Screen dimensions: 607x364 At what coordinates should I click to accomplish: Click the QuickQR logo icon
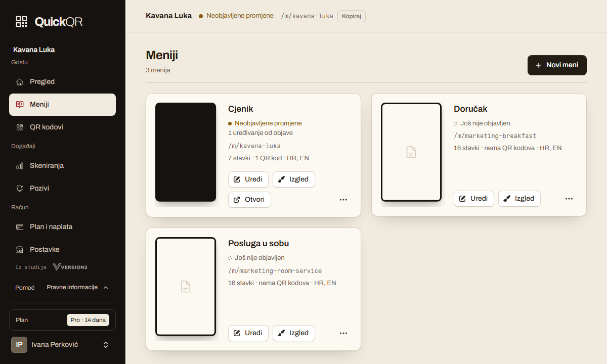pos(21,21)
